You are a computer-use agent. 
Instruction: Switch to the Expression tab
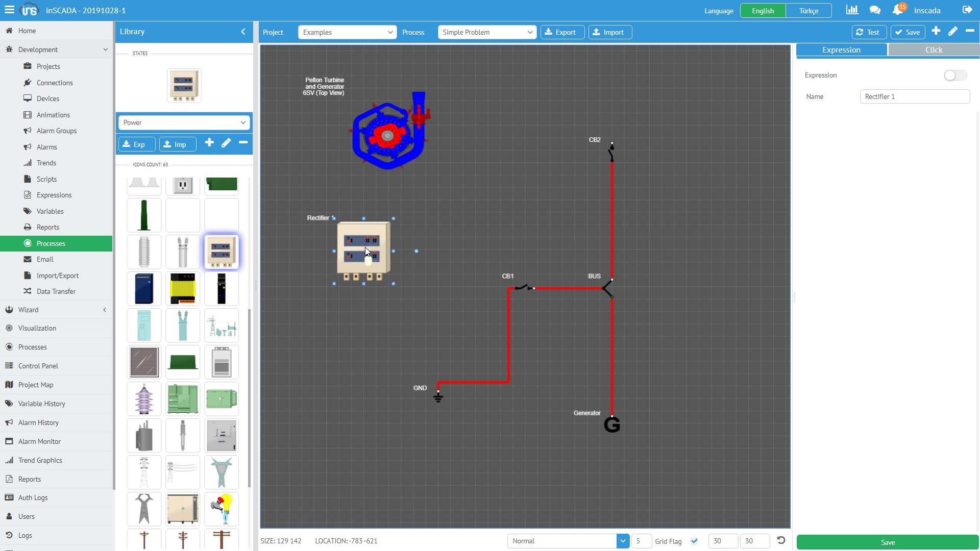pyautogui.click(x=841, y=49)
